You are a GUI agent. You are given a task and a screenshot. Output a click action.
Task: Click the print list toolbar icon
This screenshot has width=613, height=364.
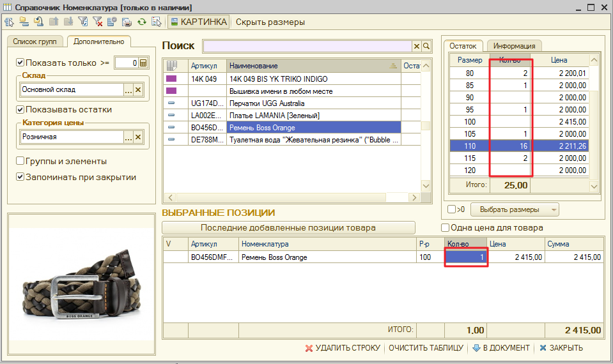tap(127, 22)
